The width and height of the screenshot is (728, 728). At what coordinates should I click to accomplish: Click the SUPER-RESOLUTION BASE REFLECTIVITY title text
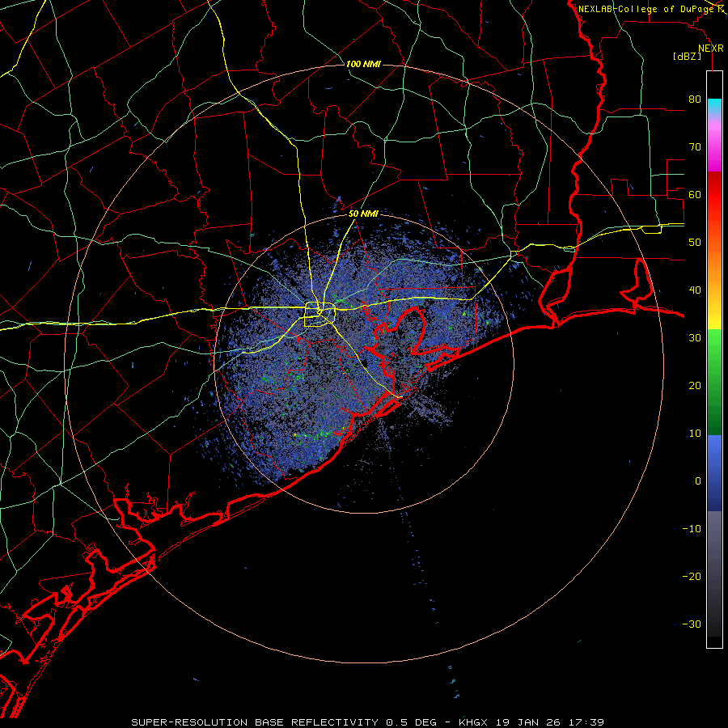[x=255, y=722]
